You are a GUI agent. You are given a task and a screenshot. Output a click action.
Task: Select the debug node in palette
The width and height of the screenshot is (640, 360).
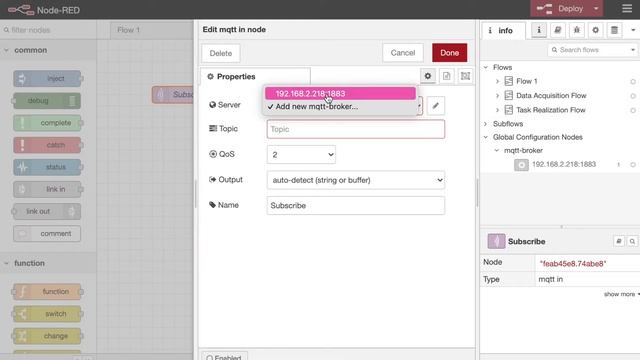coord(47,100)
